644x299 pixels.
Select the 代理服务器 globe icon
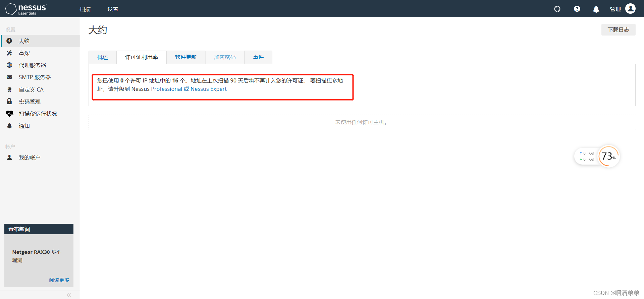pos(9,65)
